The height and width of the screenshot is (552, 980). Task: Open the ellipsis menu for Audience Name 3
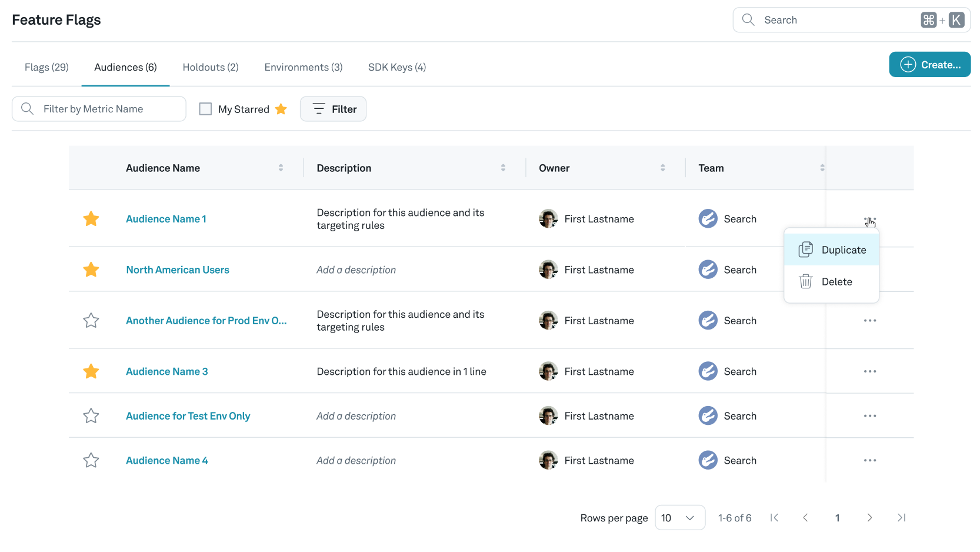click(870, 371)
